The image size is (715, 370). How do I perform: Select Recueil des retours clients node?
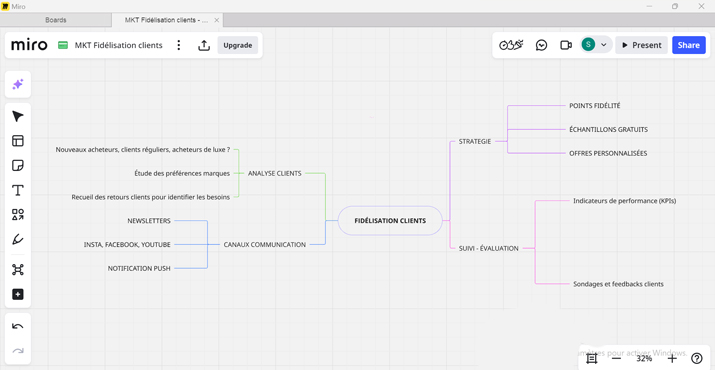(150, 197)
